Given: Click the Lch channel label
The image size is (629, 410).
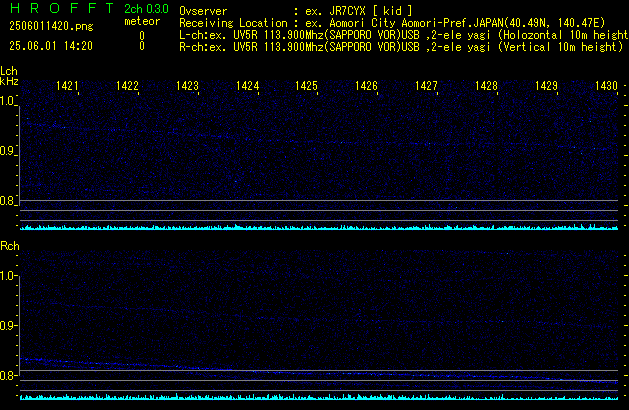Looking at the screenshot, I should point(9,71).
